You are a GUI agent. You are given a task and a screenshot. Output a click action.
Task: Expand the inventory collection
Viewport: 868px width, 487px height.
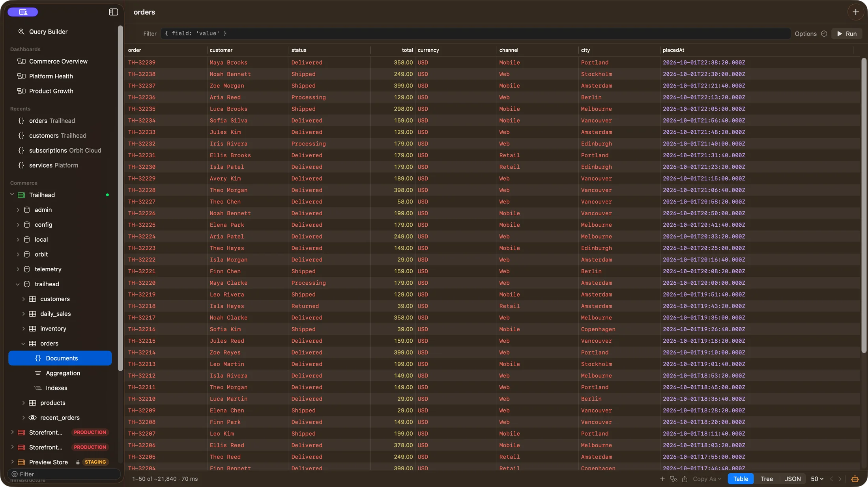pos(23,329)
